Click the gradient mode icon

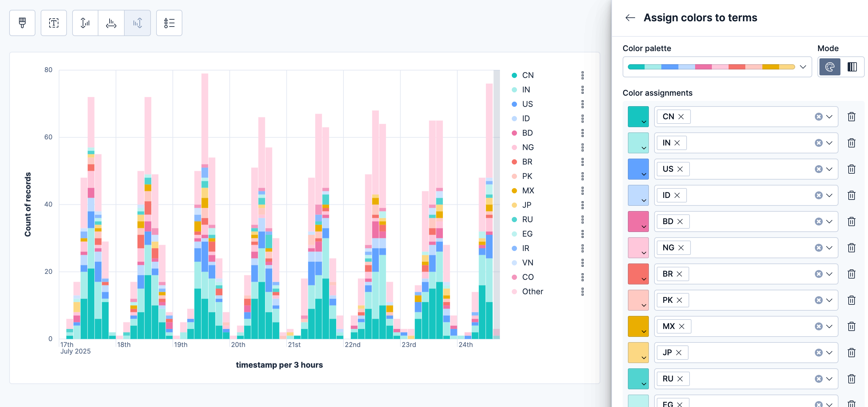853,67
